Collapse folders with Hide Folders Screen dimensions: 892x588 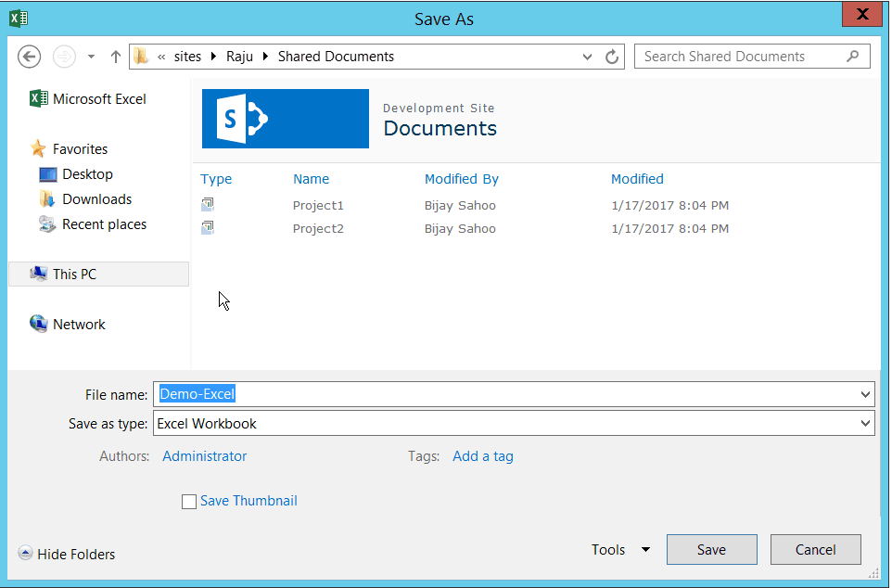pos(66,554)
